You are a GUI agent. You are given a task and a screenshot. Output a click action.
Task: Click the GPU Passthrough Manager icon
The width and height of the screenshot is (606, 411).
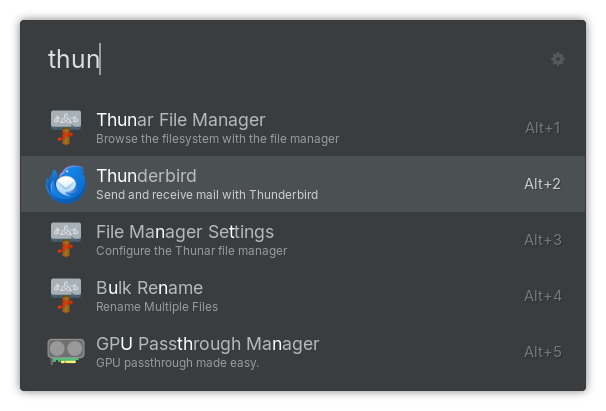coord(66,351)
